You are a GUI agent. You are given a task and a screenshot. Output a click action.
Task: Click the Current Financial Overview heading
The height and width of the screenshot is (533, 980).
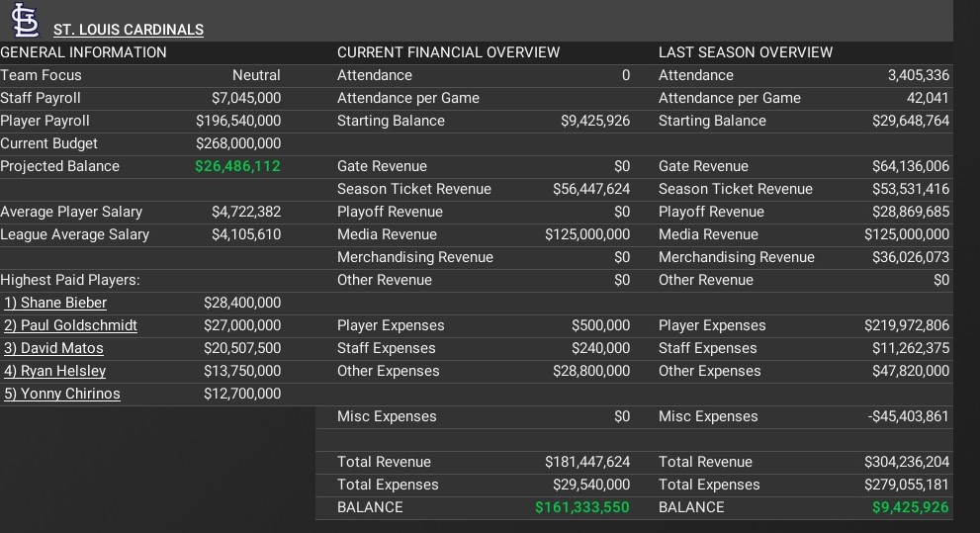click(448, 52)
